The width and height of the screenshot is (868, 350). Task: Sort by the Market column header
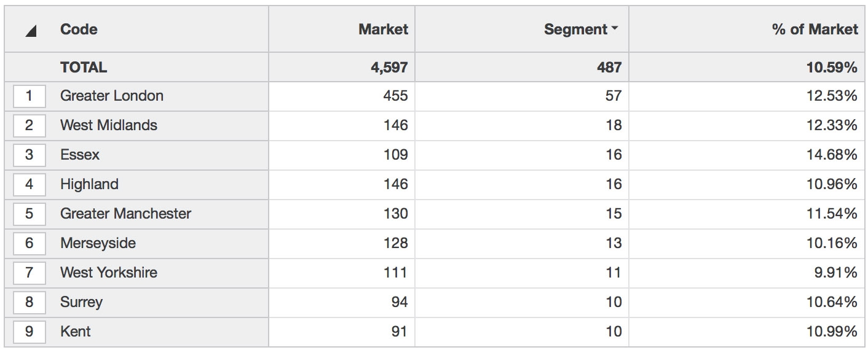click(x=383, y=29)
